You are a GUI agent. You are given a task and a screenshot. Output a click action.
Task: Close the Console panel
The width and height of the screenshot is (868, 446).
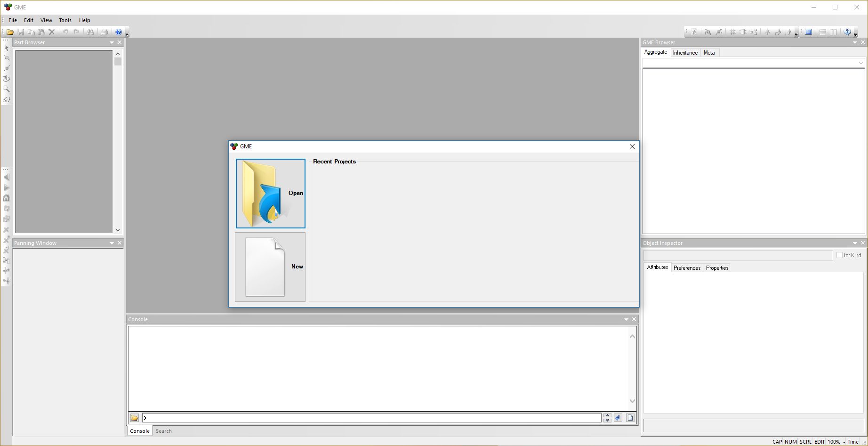tap(634, 319)
